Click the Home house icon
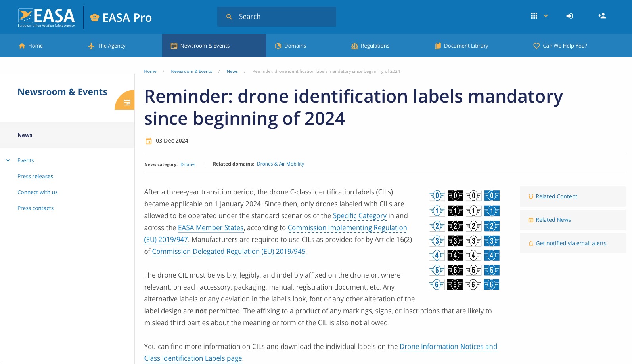The height and width of the screenshot is (364, 632). (22, 46)
